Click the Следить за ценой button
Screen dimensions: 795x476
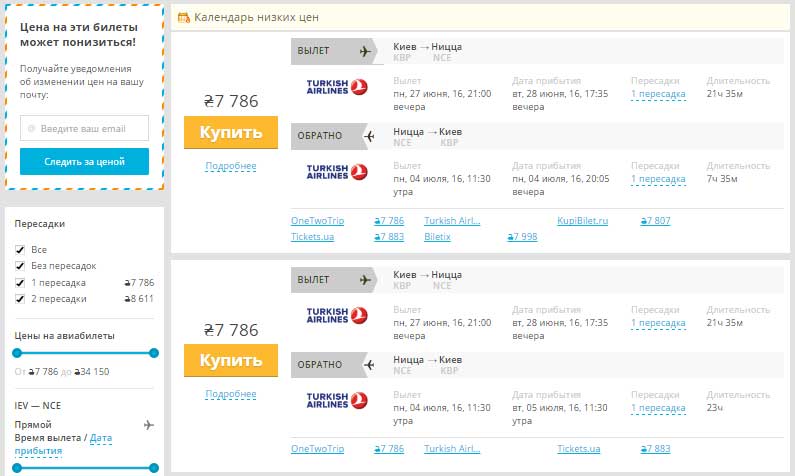tap(84, 161)
